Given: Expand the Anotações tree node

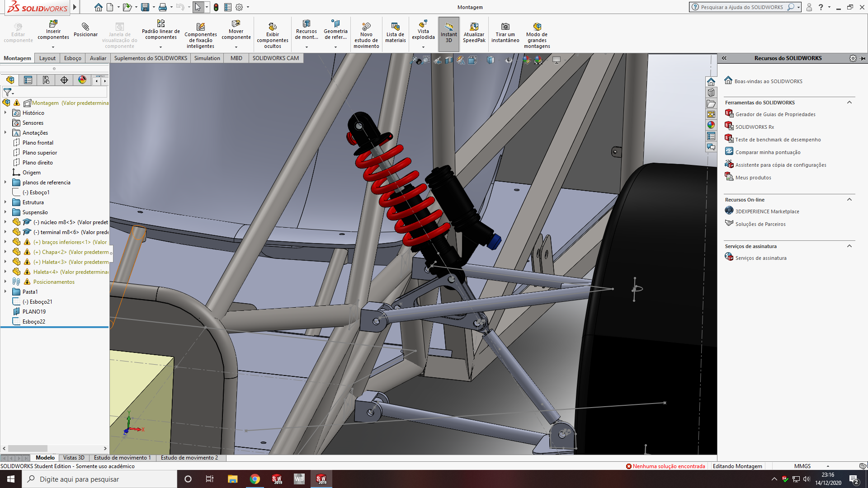Looking at the screenshot, I should point(5,133).
